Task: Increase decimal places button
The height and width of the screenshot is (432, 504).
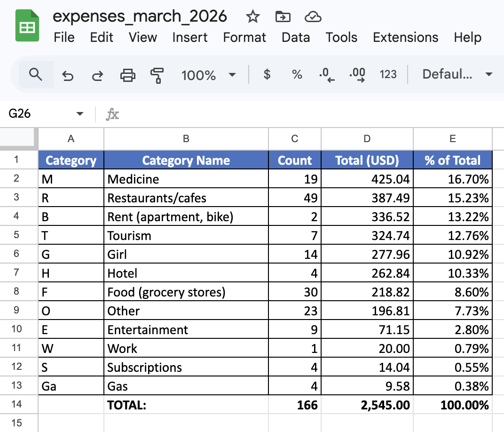Action: (x=357, y=75)
